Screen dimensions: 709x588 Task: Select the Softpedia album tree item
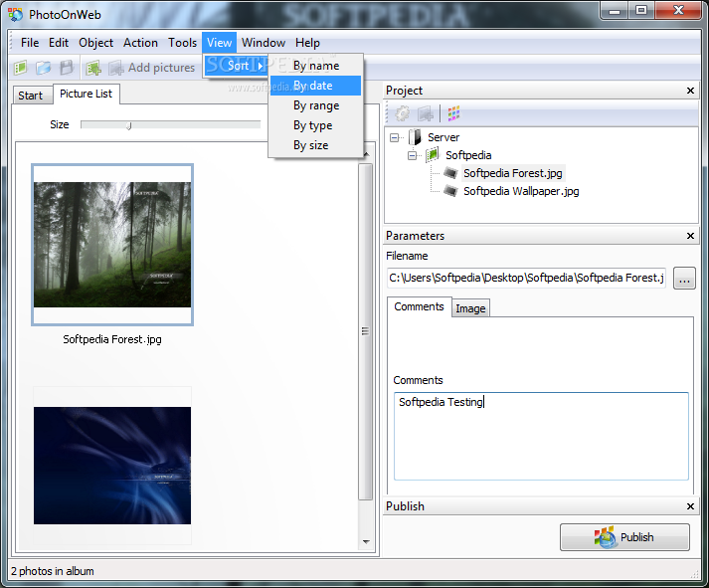[468, 155]
